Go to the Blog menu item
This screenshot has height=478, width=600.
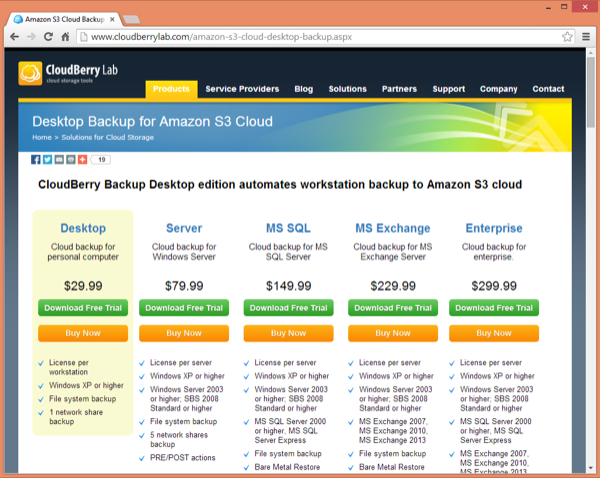304,89
